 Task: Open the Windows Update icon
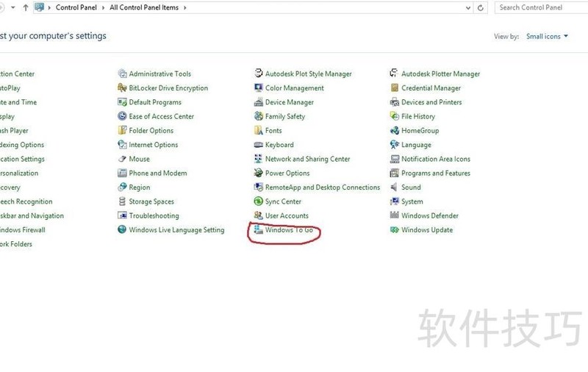click(394, 230)
